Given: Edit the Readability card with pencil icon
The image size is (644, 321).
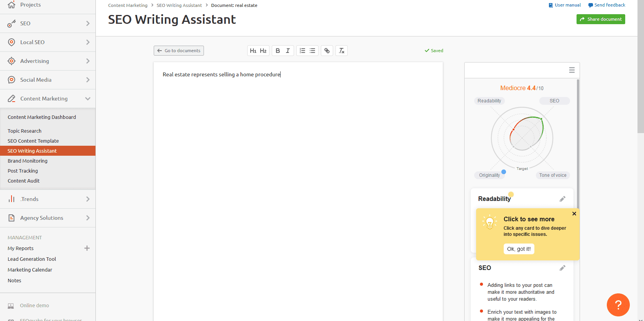Looking at the screenshot, I should pyautogui.click(x=562, y=199).
